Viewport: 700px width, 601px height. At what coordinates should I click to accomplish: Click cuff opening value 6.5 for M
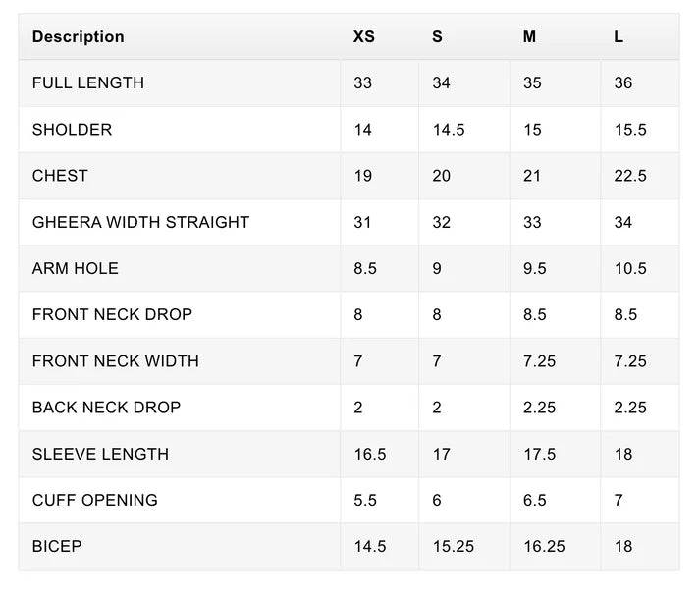click(534, 500)
